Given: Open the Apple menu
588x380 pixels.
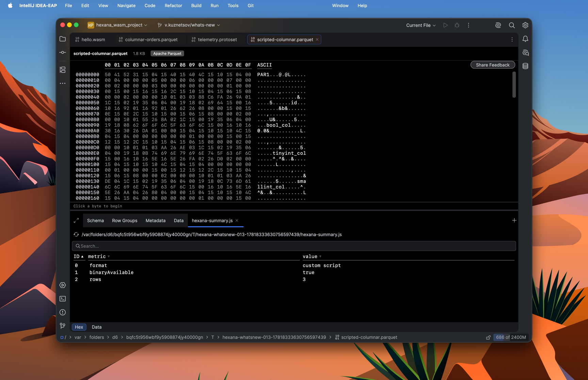Looking at the screenshot, I should click(x=10, y=5).
